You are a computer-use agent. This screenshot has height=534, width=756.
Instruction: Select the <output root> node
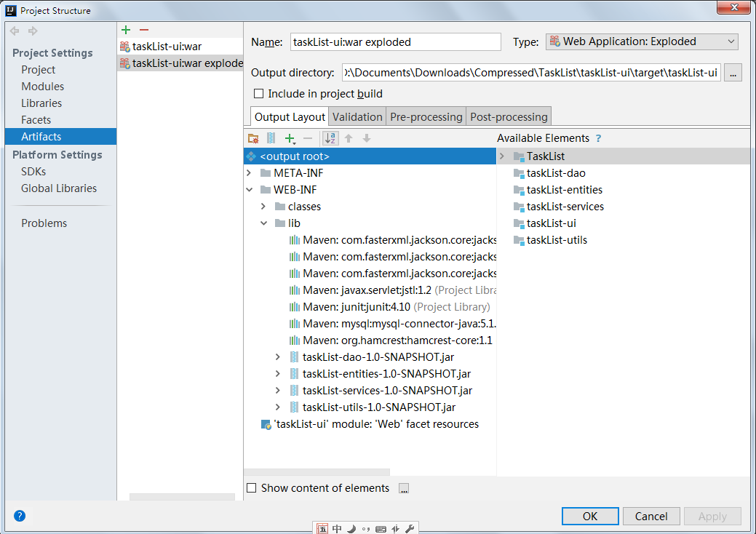tap(370, 156)
